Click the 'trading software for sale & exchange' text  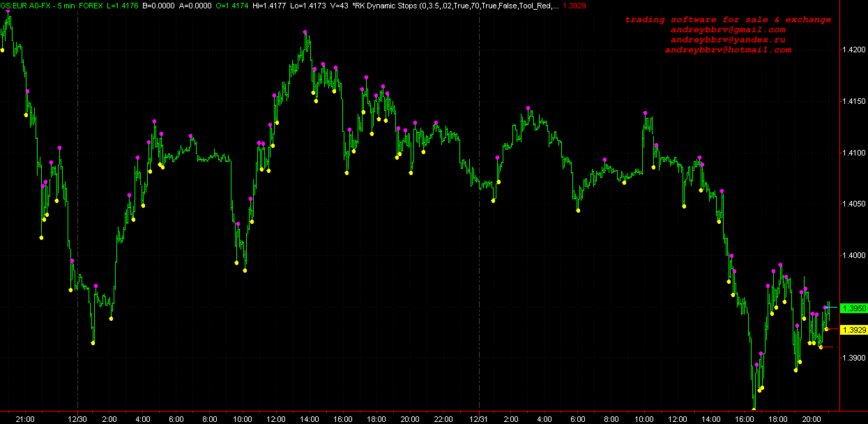click(728, 20)
